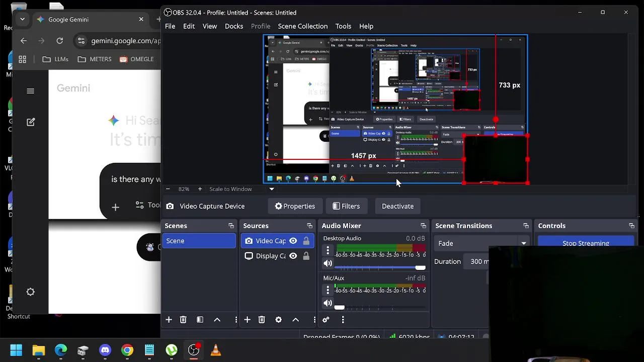Reload the Gemini page in Chrome
The height and width of the screenshot is (362, 644).
[60, 41]
